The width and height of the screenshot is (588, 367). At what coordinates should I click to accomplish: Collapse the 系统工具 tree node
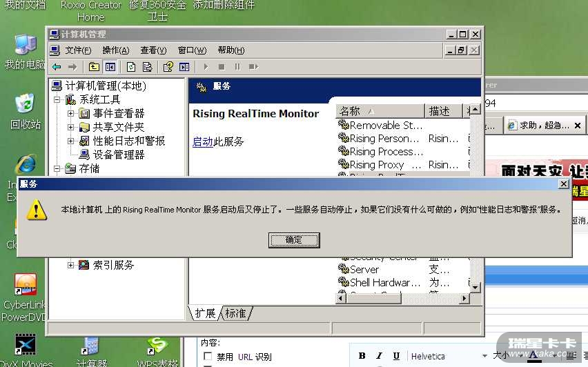57,100
